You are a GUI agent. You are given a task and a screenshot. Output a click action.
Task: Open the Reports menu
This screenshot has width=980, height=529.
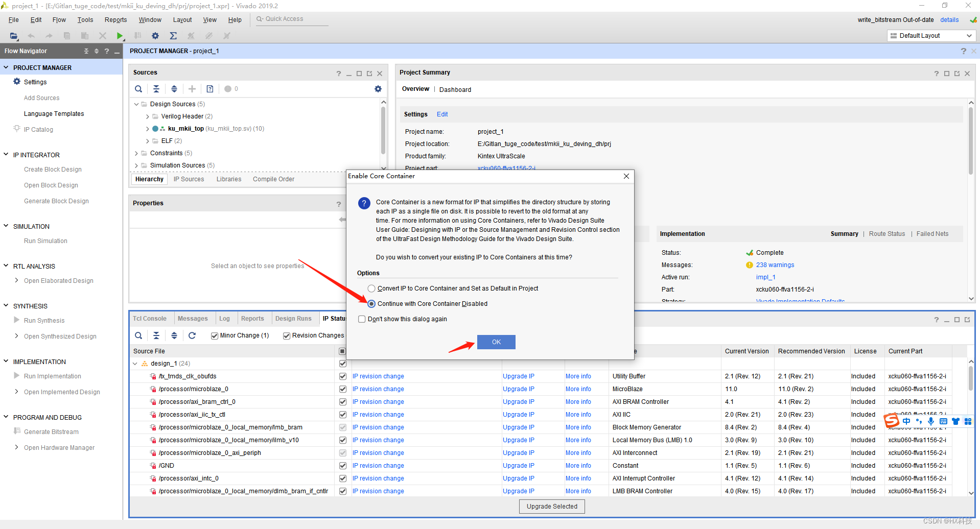pos(115,20)
